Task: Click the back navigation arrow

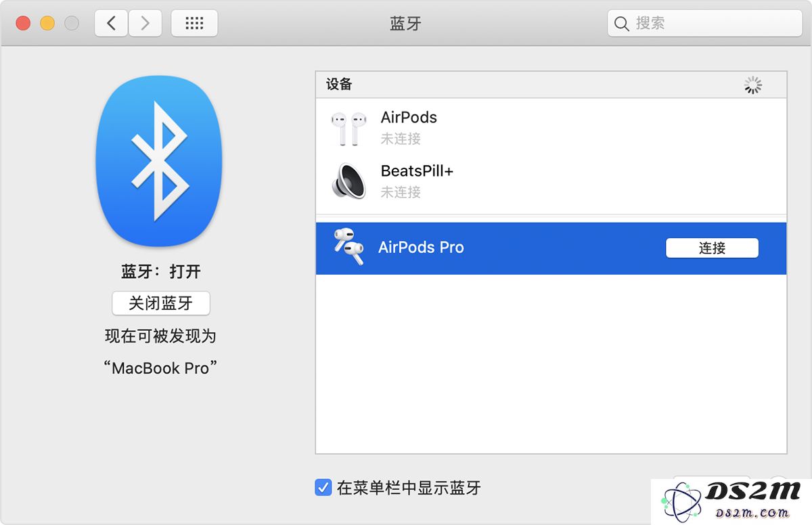Action: (x=112, y=24)
